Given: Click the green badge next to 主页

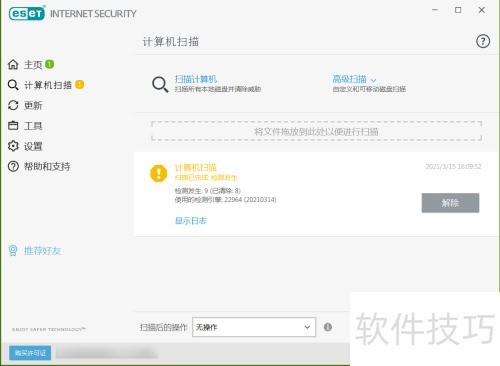Looking at the screenshot, I should 49,64.
